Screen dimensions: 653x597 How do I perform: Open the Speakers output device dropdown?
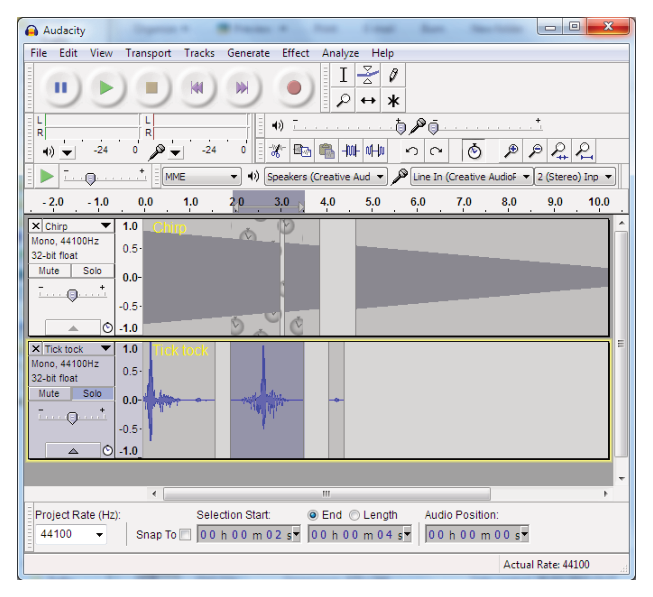pyautogui.click(x=326, y=177)
